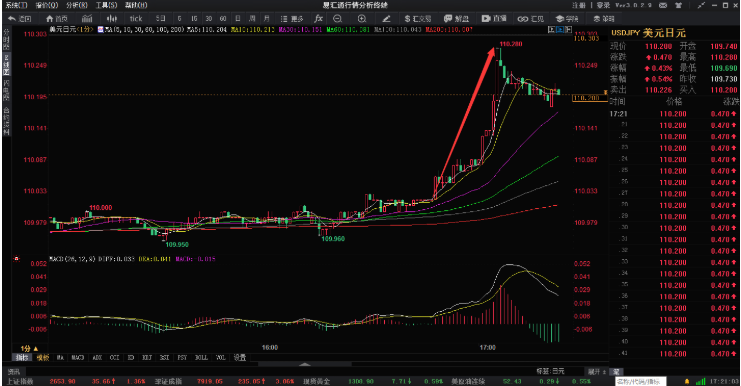Open the 汇见 link button
Image resolution: width=741 pixels, height=386 pixels.
[531, 18]
